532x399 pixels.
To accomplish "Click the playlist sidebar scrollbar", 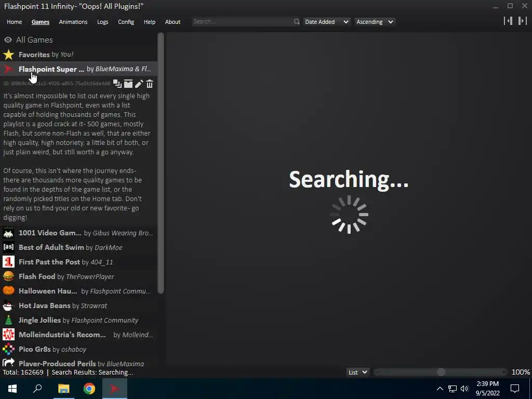I will [x=161, y=163].
